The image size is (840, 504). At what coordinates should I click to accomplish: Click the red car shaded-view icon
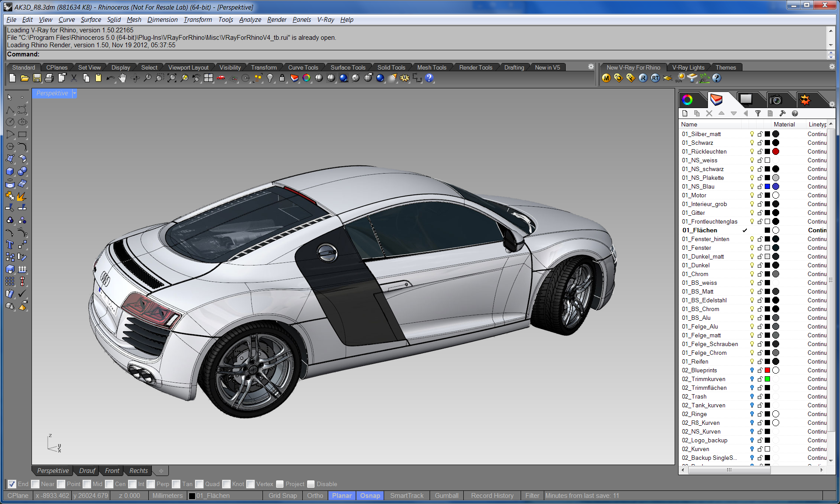pyautogui.click(x=221, y=78)
